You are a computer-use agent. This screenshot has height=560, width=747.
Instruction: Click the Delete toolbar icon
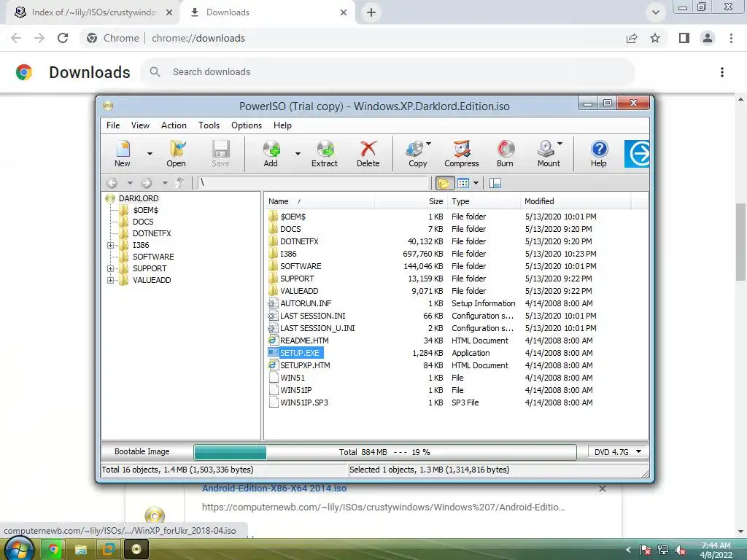[368, 153]
